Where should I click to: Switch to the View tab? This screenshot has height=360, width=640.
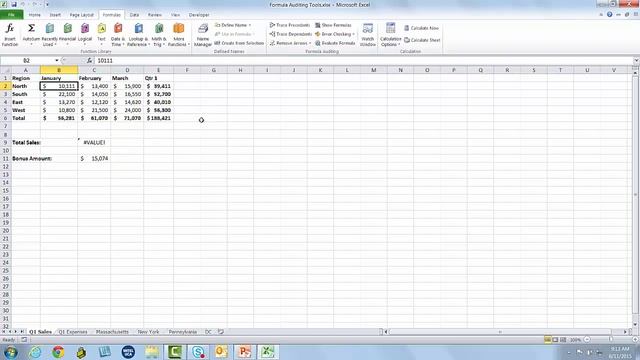click(x=176, y=15)
